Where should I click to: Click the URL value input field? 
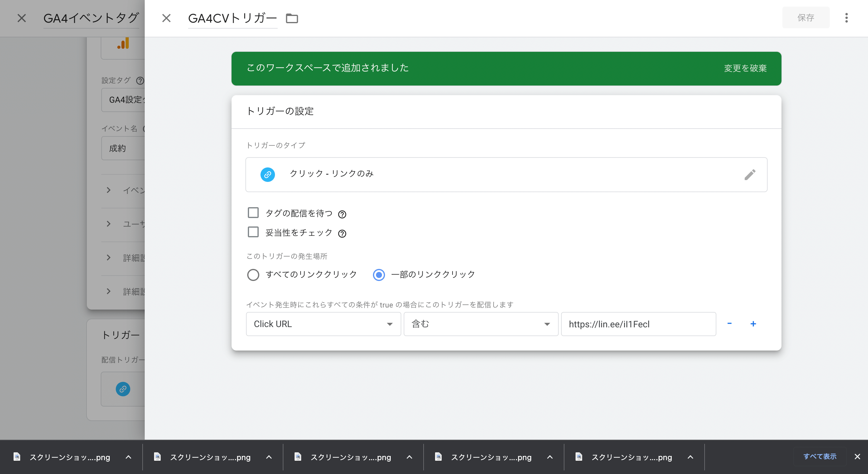click(638, 324)
